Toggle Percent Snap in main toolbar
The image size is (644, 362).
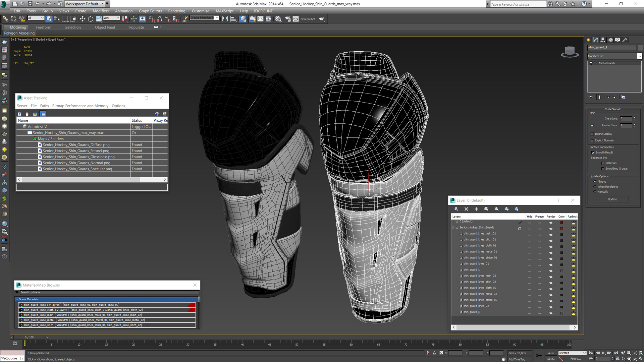pyautogui.click(x=168, y=19)
